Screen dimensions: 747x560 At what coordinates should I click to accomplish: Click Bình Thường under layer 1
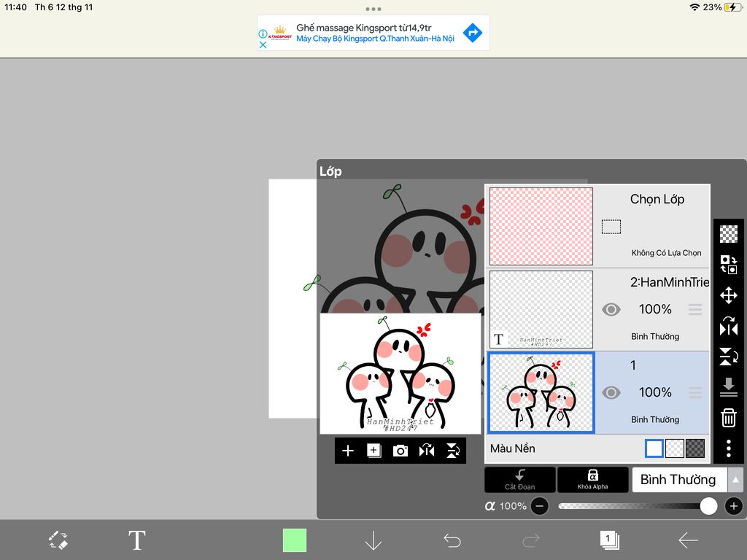tap(655, 419)
